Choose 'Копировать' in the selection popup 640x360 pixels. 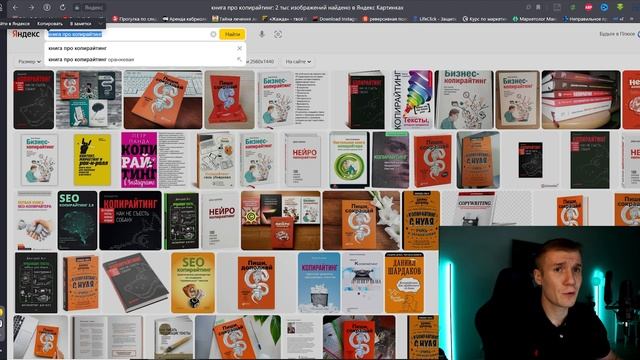click(49, 24)
